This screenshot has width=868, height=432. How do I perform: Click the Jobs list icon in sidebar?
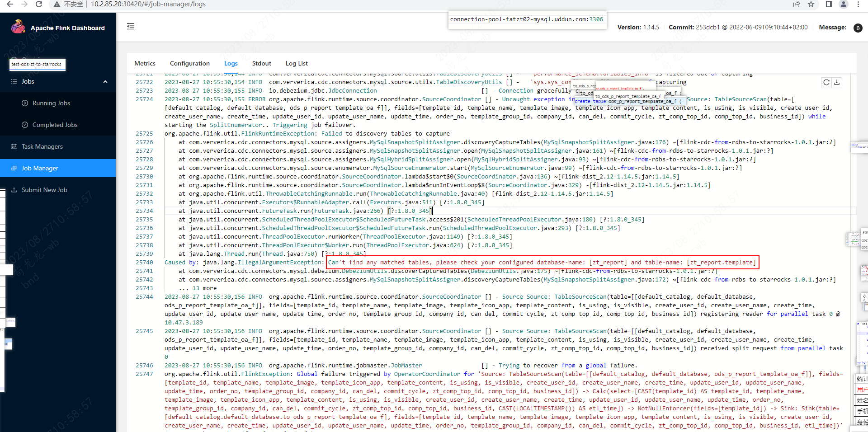pos(14,81)
